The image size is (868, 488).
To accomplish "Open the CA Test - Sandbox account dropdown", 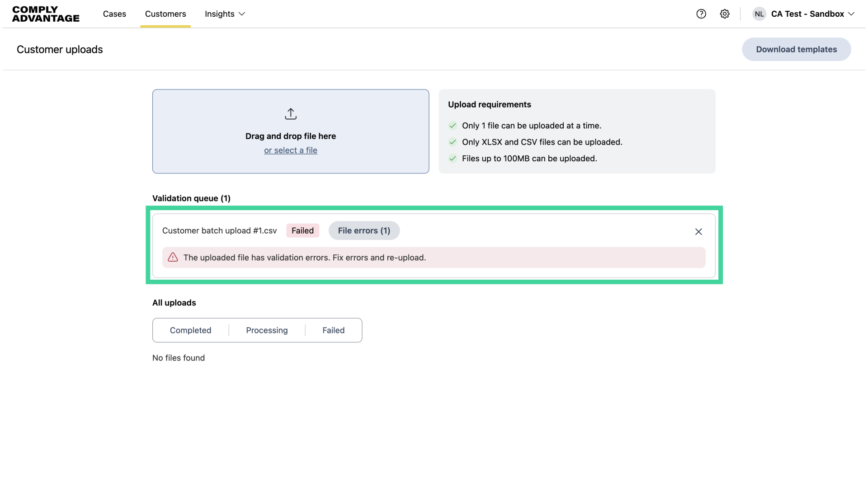I will click(812, 14).
